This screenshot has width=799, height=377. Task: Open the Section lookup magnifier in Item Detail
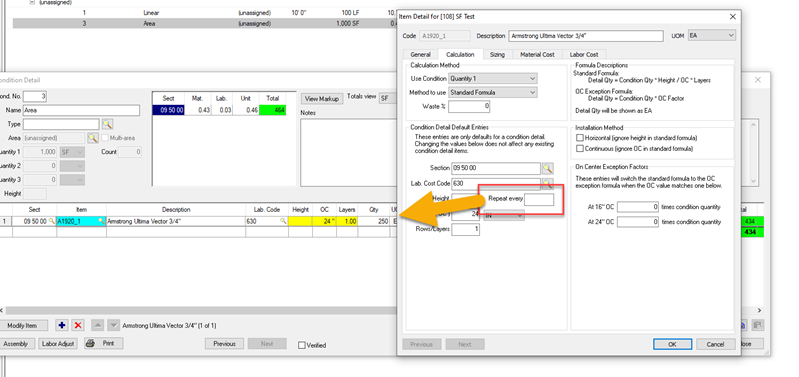pyautogui.click(x=547, y=168)
